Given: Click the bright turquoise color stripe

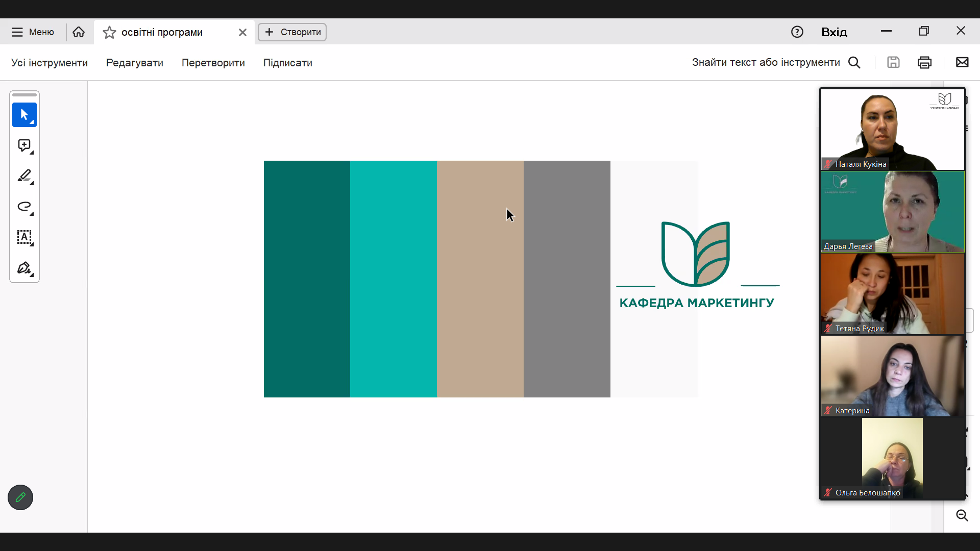Looking at the screenshot, I should click(x=393, y=279).
